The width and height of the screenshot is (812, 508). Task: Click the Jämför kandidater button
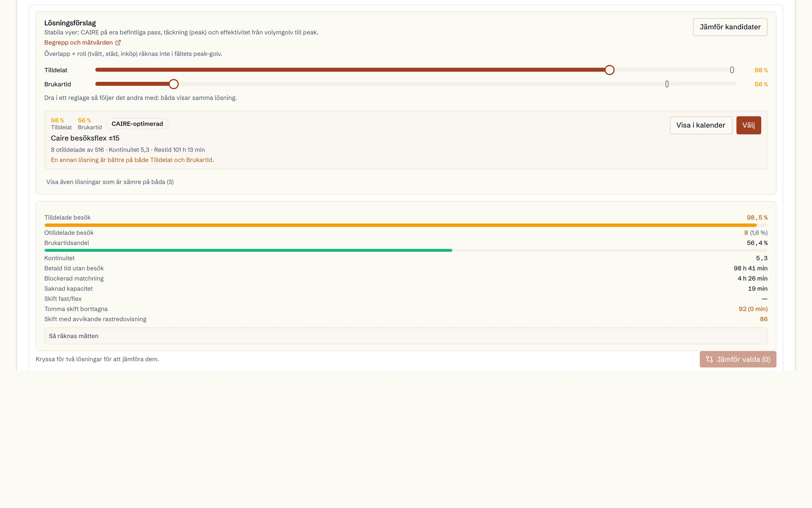(x=730, y=27)
